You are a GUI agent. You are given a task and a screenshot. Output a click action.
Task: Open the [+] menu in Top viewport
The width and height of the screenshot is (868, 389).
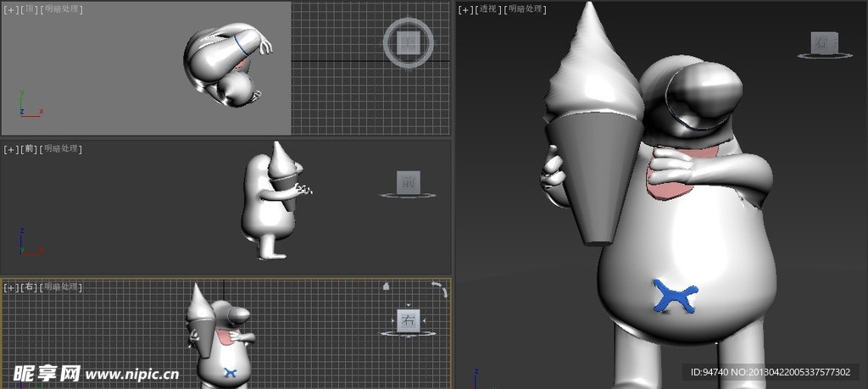pos(10,9)
